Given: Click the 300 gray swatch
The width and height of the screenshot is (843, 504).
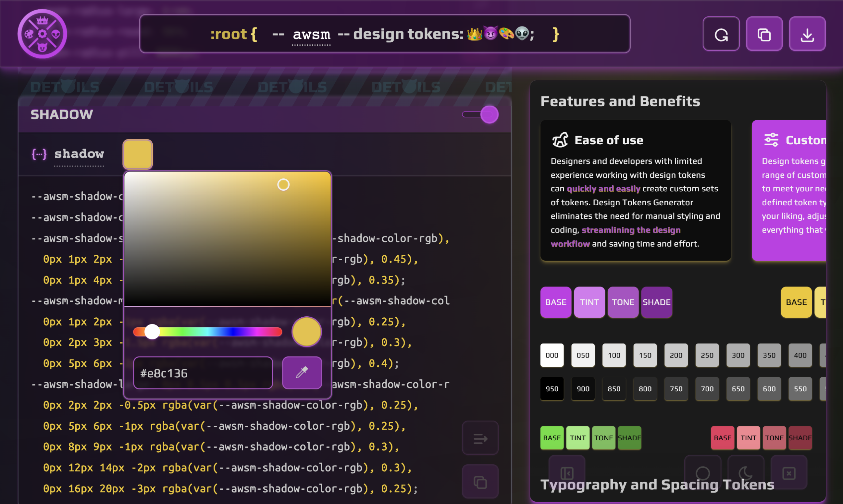Looking at the screenshot, I should (x=738, y=355).
